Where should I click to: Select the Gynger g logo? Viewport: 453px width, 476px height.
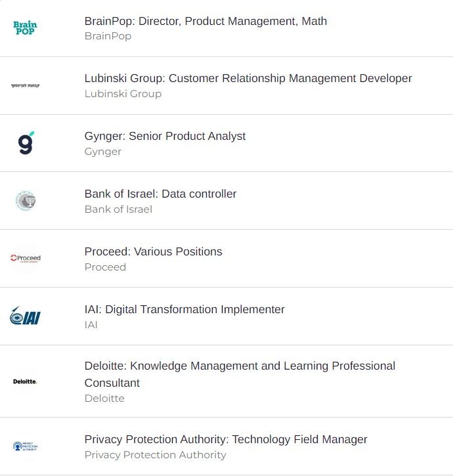[x=26, y=143]
